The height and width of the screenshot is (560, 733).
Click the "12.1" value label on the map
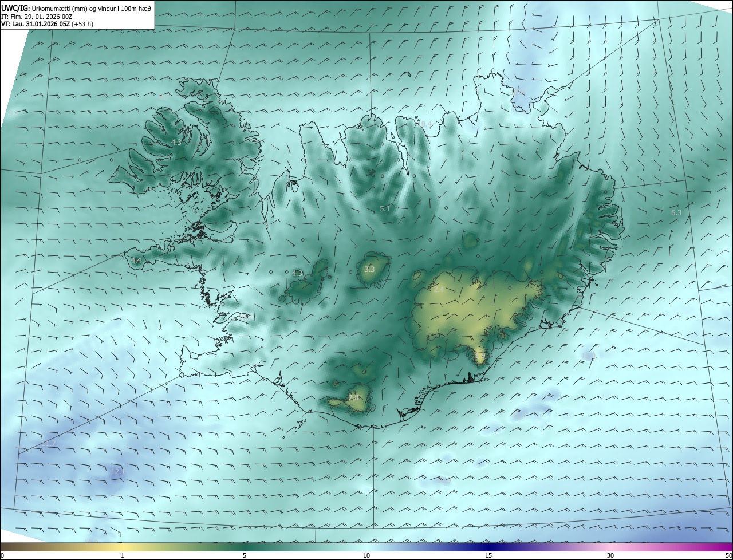(x=117, y=471)
